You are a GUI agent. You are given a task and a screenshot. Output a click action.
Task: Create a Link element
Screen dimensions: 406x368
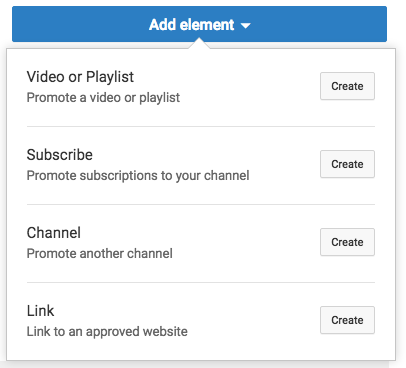[x=347, y=320]
